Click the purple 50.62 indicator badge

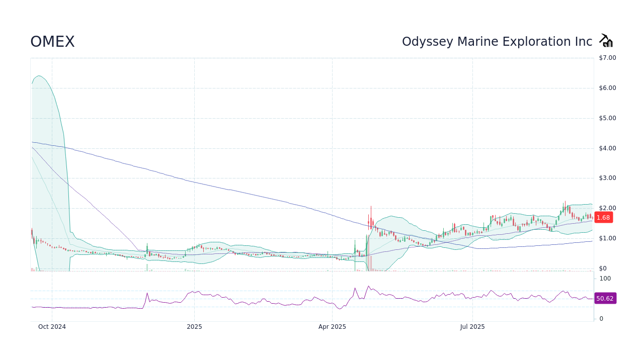tap(605, 298)
